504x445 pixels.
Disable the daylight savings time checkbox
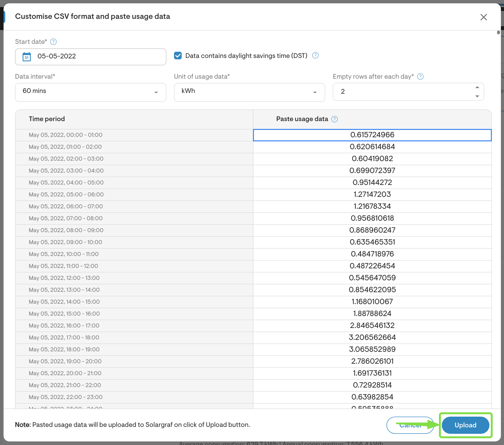click(178, 56)
